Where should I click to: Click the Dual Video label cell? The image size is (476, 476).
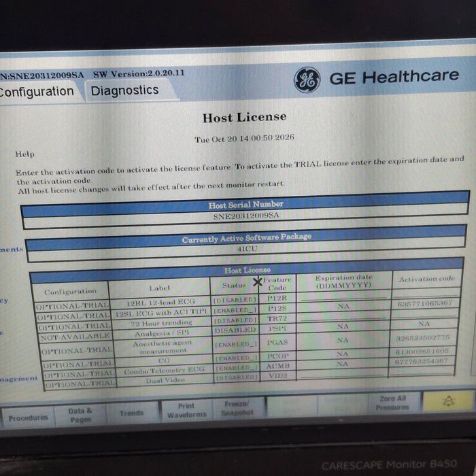point(165,380)
